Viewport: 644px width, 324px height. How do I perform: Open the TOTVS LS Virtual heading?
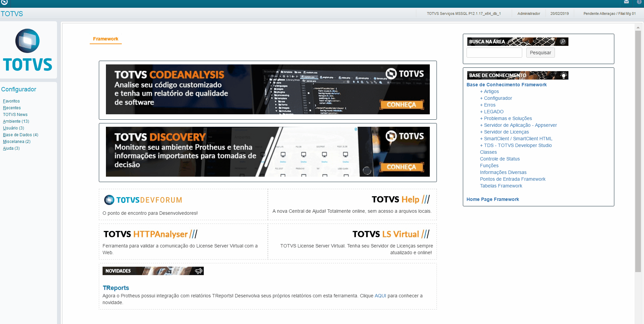pyautogui.click(x=391, y=234)
